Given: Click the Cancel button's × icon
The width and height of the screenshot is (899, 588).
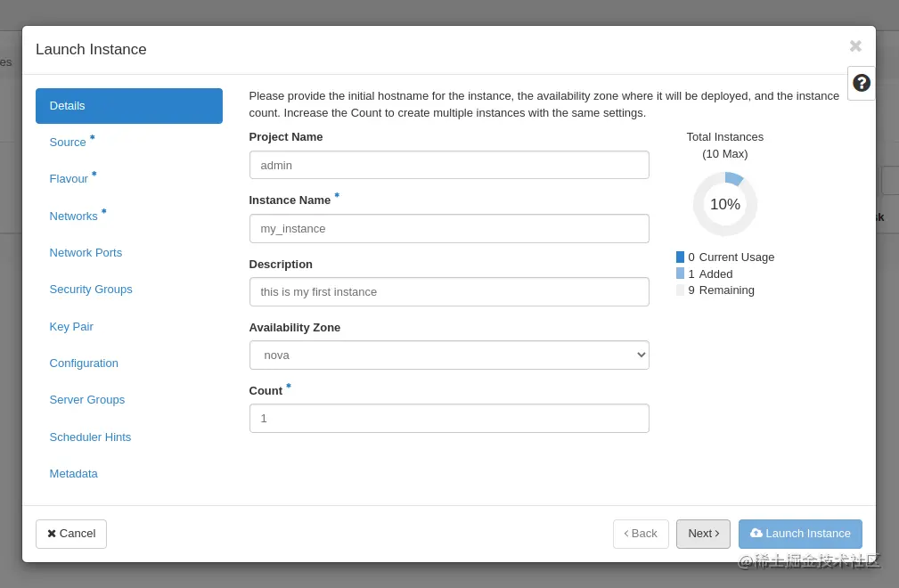Looking at the screenshot, I should click(x=52, y=533).
